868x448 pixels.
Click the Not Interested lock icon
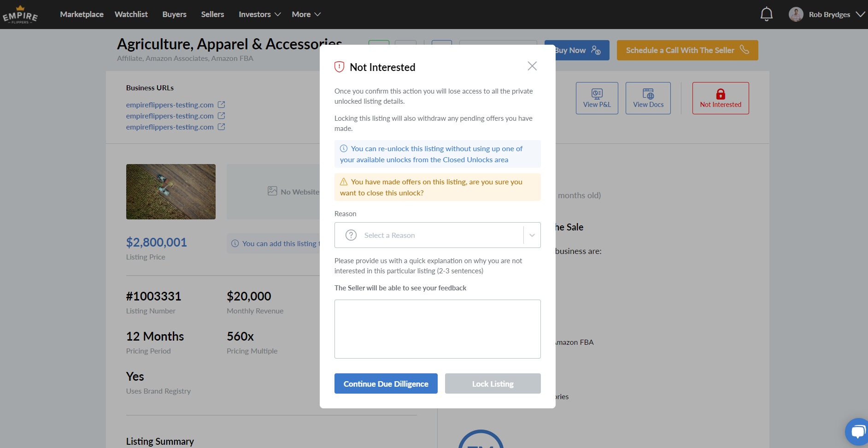pos(721,94)
